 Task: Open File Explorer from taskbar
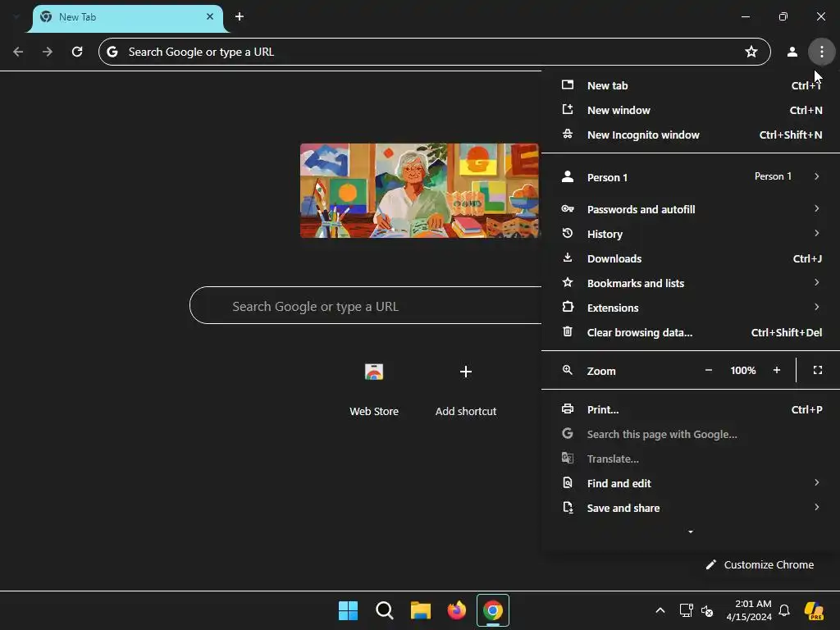tap(421, 610)
